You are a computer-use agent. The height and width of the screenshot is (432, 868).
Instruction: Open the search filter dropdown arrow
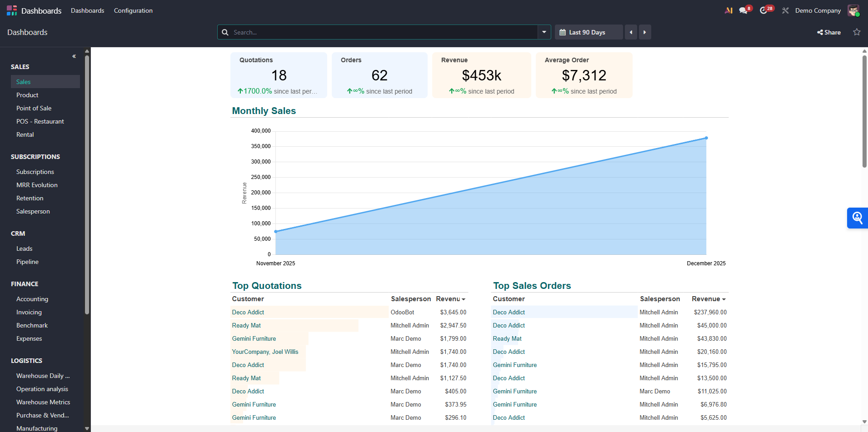(544, 32)
